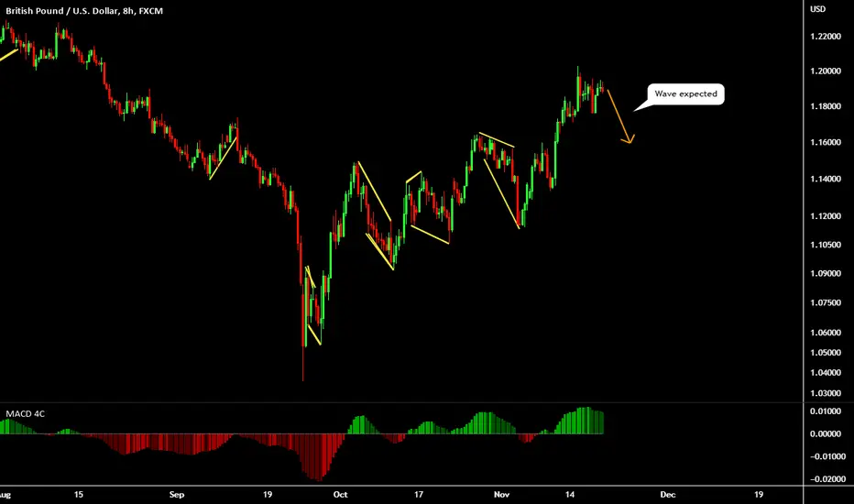
Task: Click the 1.14000 price level on the axis
Action: pos(825,179)
